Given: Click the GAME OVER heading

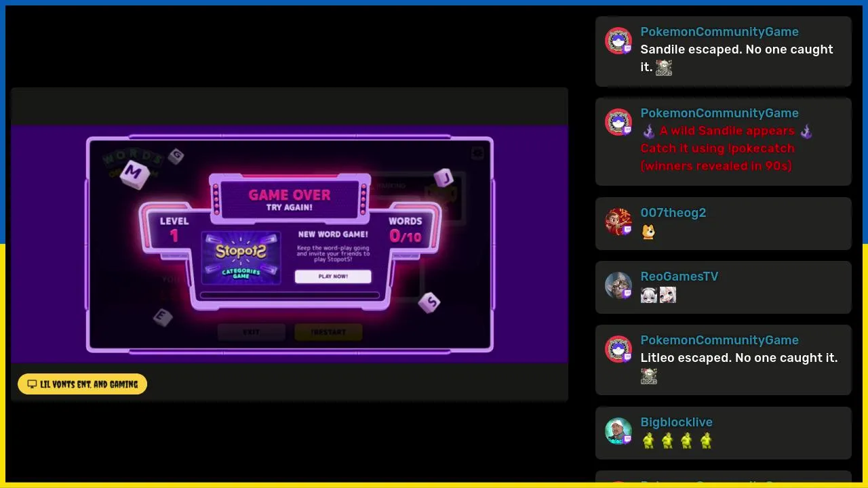Looking at the screenshot, I should 290,195.
